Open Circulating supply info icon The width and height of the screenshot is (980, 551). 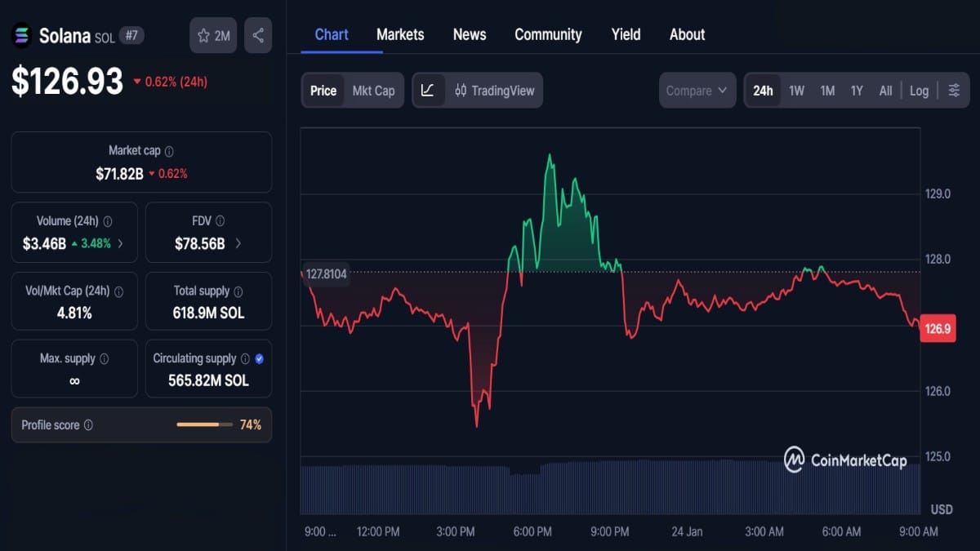[x=244, y=359]
